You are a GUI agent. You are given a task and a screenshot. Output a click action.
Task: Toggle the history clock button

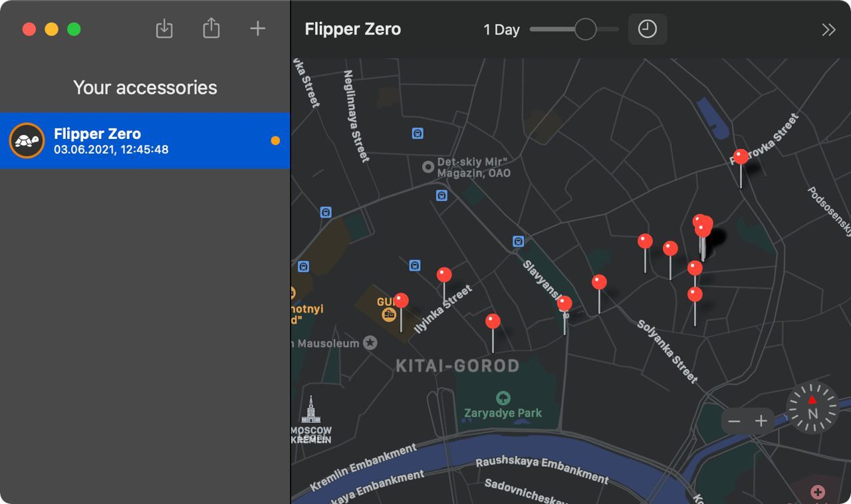pos(648,29)
